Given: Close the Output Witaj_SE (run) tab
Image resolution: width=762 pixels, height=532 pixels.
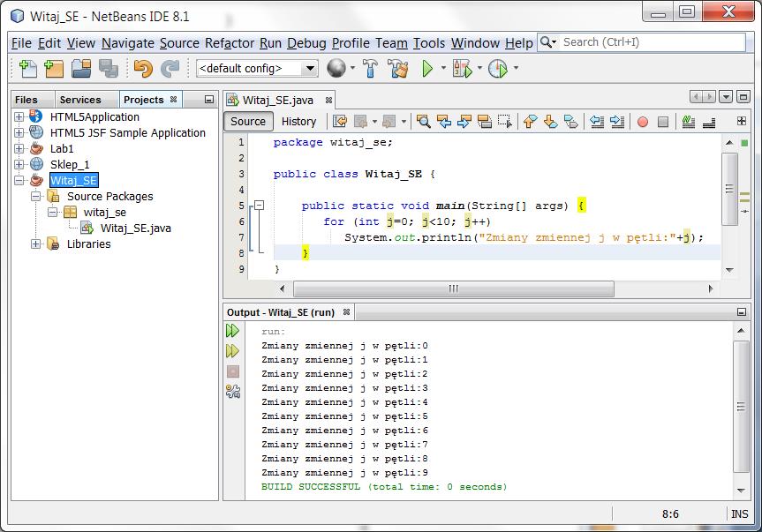Looking at the screenshot, I should [x=346, y=312].
